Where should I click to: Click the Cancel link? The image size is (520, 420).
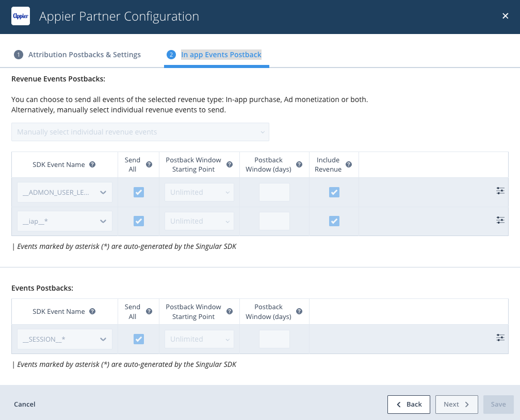pos(25,405)
